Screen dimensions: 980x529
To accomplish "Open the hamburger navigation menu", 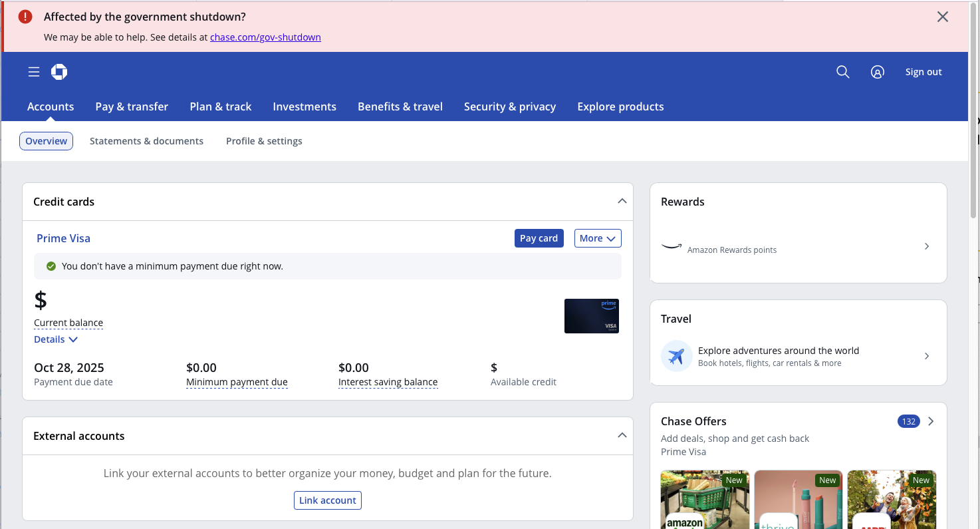I will pos(34,71).
